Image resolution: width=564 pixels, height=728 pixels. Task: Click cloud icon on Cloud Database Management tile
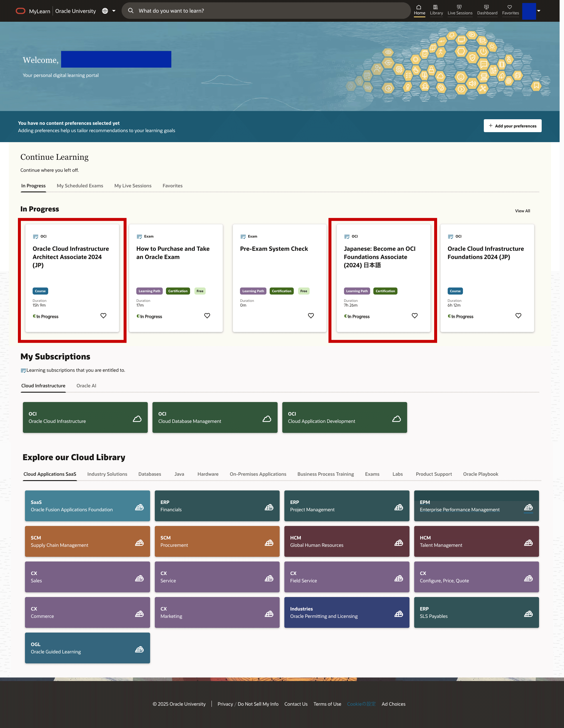tap(267, 419)
